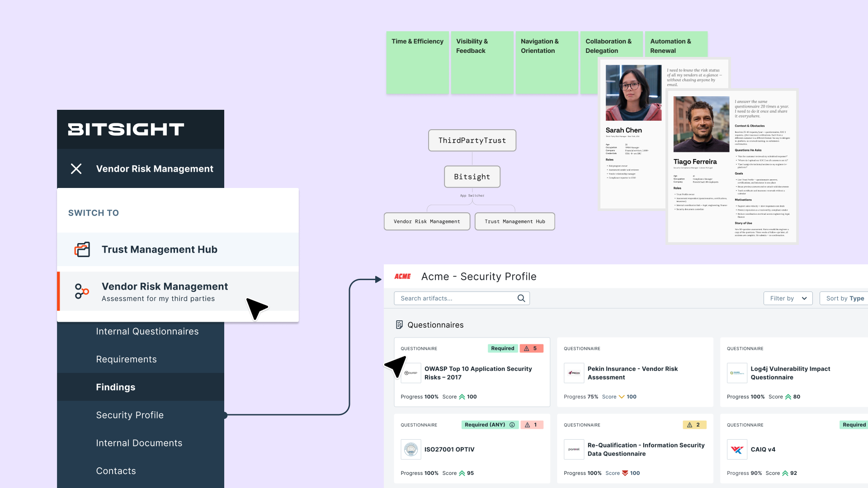Viewport: 868px width, 488px height.
Task: Click the Vendor Risk Management nodes icon
Action: point(82,291)
